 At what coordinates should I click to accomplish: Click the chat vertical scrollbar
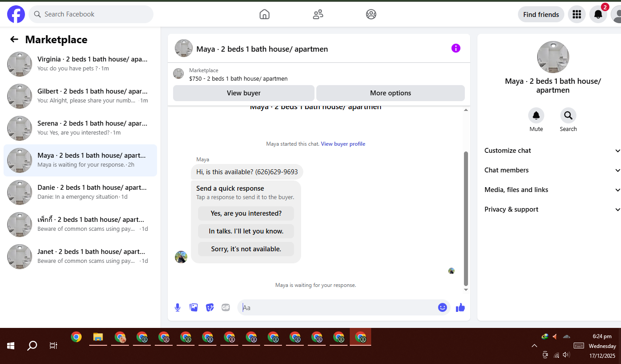(466, 218)
